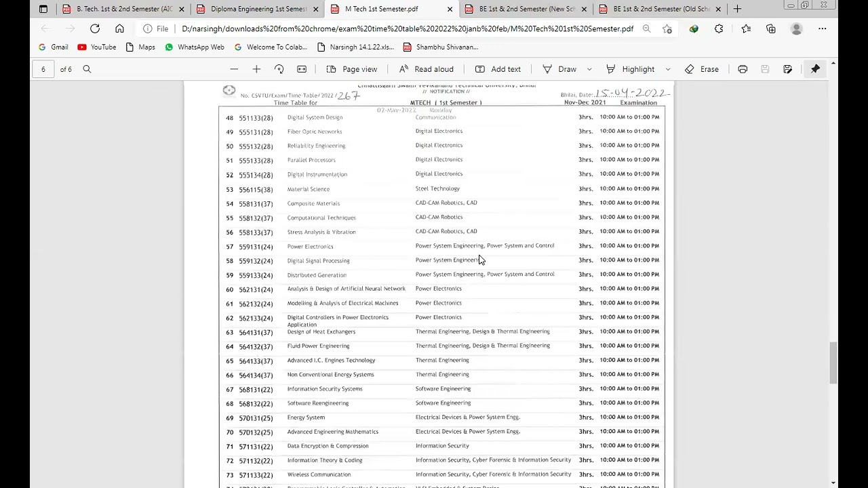868x488 pixels.
Task: Click branch 'Steel Technology'
Action: click(x=437, y=188)
